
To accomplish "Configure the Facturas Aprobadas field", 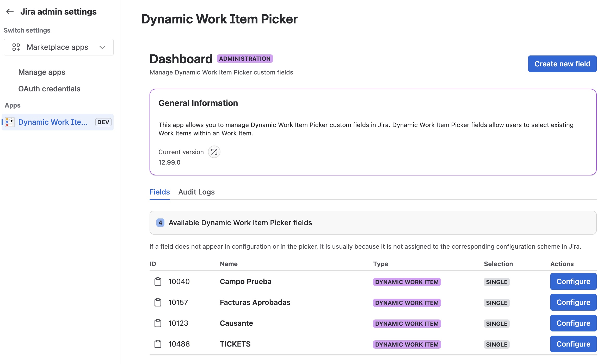I will pos(573,302).
